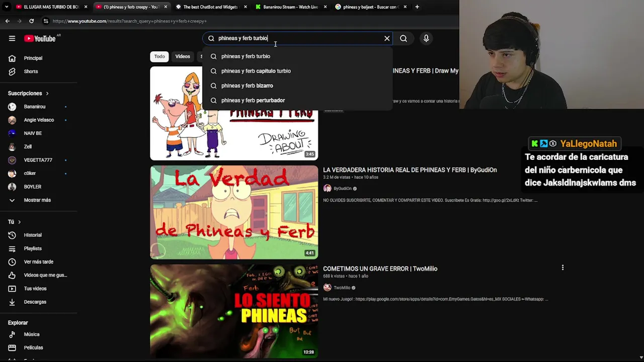Reload the page with refresh button
644x362 pixels.
tap(31, 21)
